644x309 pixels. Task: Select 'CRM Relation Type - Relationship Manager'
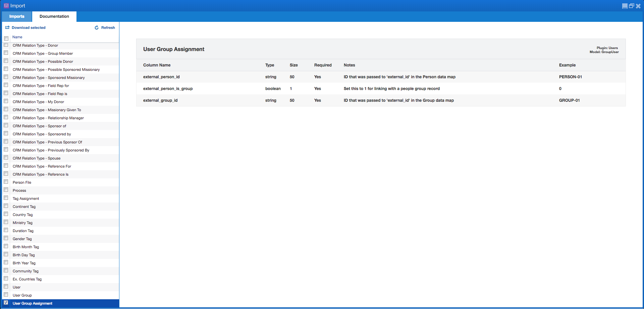click(60, 118)
